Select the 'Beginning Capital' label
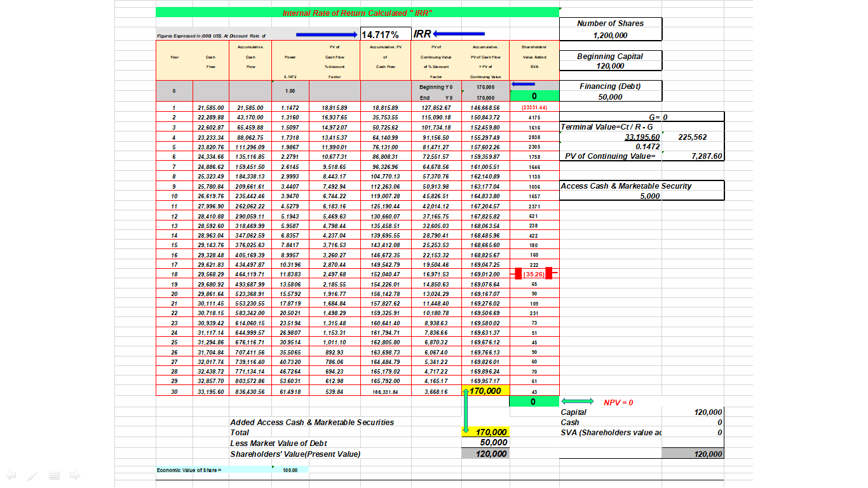Viewport: 868px width, 488px height. [x=610, y=56]
